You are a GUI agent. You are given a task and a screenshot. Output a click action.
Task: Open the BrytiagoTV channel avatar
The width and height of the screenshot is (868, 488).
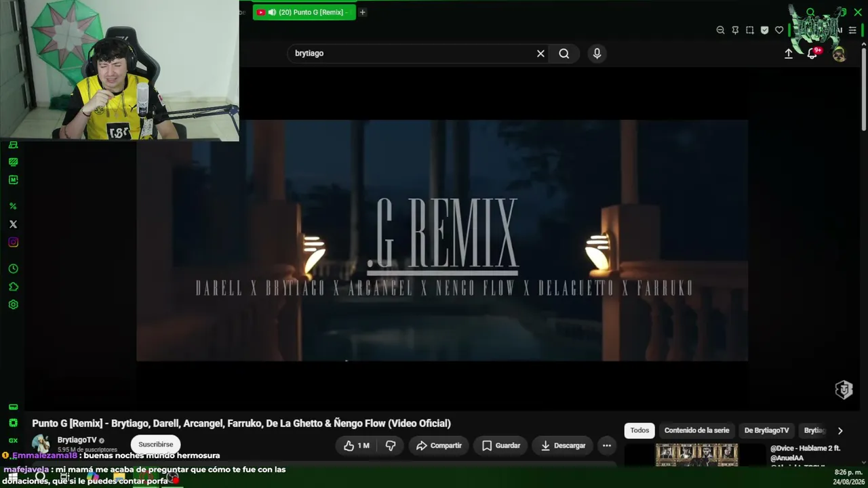41,444
